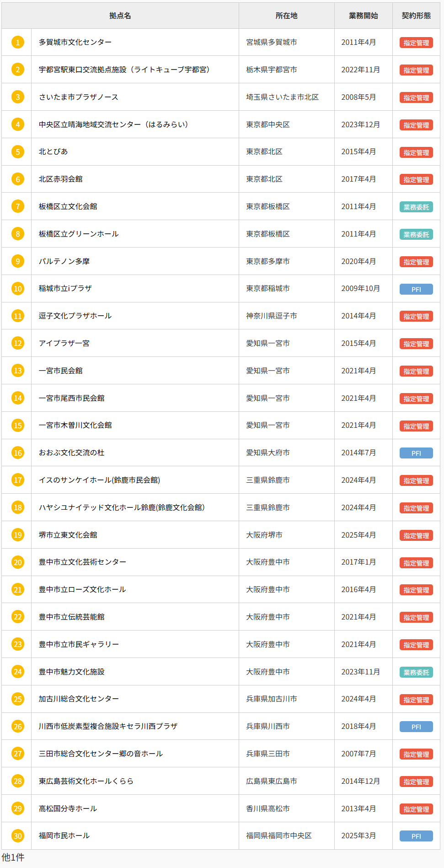The height and width of the screenshot is (868, 444).
Task: Click the number 10 circle badge
Action: click(x=18, y=289)
